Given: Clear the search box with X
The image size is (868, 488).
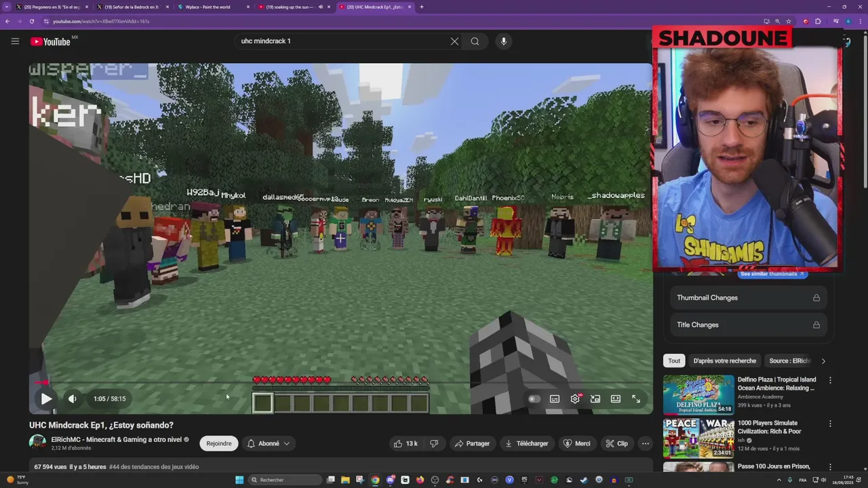Looking at the screenshot, I should pyautogui.click(x=454, y=41).
